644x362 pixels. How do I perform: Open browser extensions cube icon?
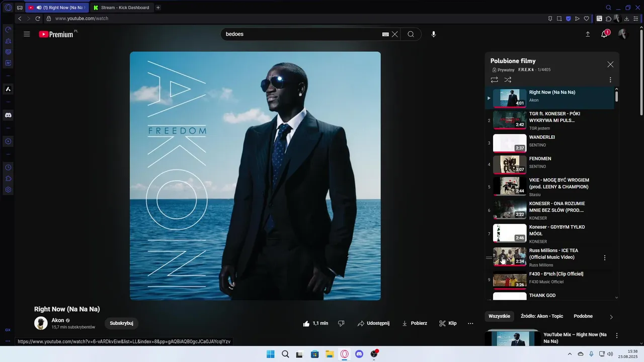(608, 19)
